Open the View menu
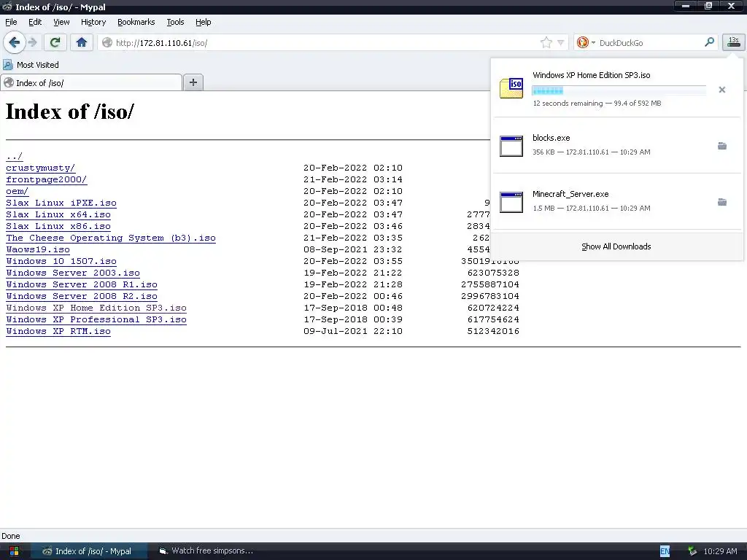 61,22
